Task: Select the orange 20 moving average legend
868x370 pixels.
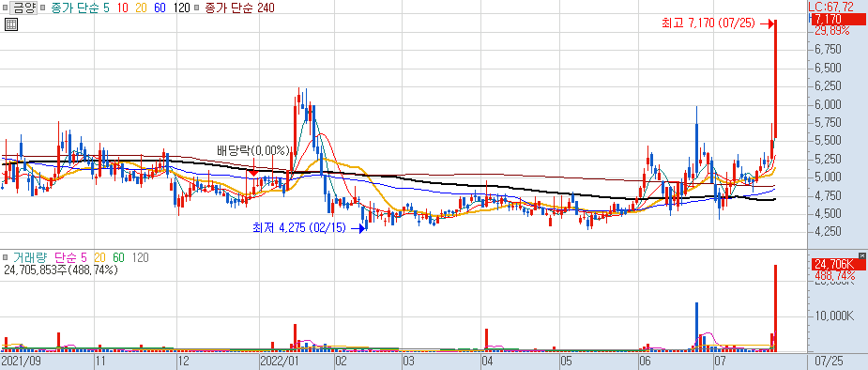Action: tap(142, 8)
